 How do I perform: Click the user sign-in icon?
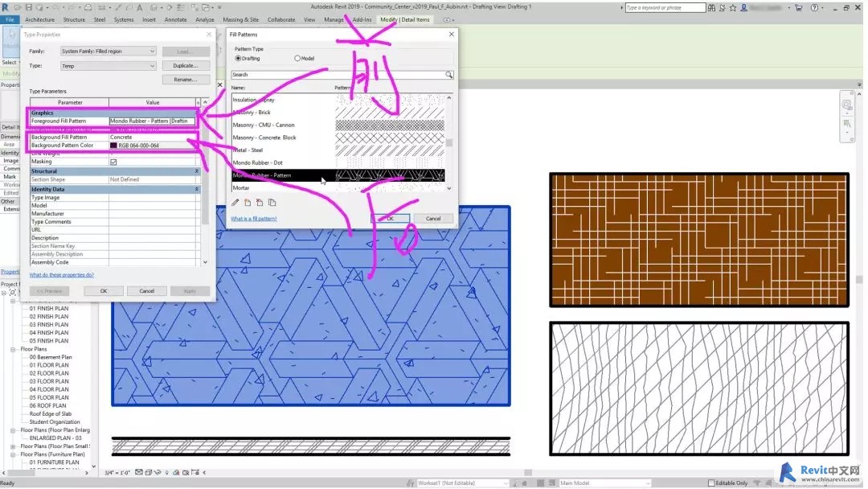(744, 8)
